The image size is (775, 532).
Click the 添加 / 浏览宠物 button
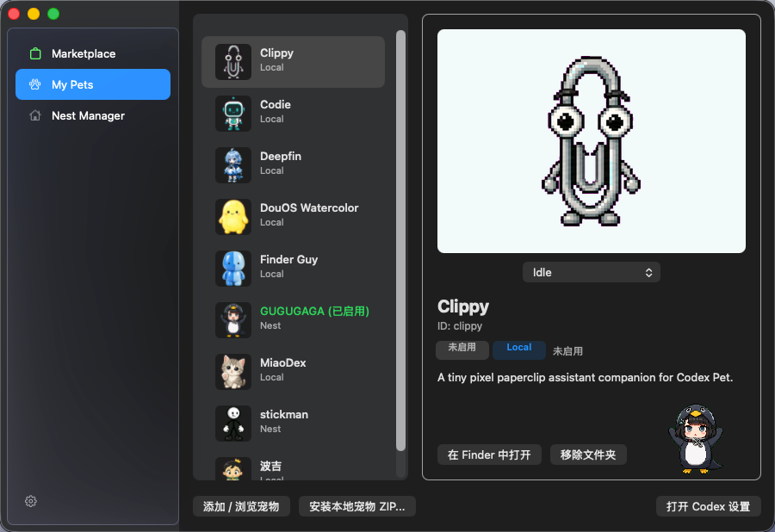click(x=241, y=506)
